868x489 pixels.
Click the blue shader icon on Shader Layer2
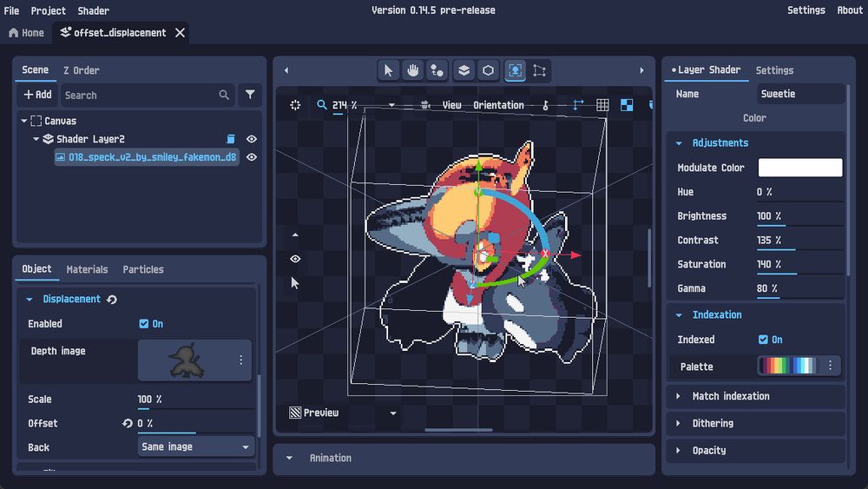pyautogui.click(x=231, y=139)
